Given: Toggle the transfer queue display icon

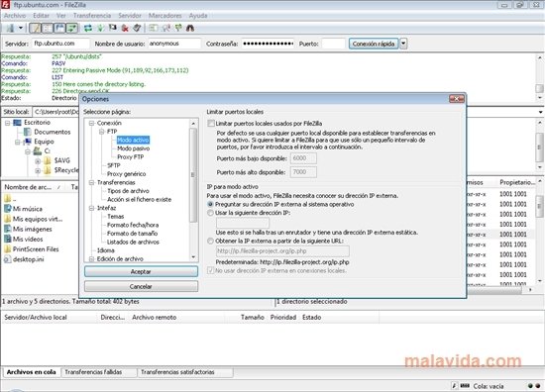Looking at the screenshot, I should (72, 28).
